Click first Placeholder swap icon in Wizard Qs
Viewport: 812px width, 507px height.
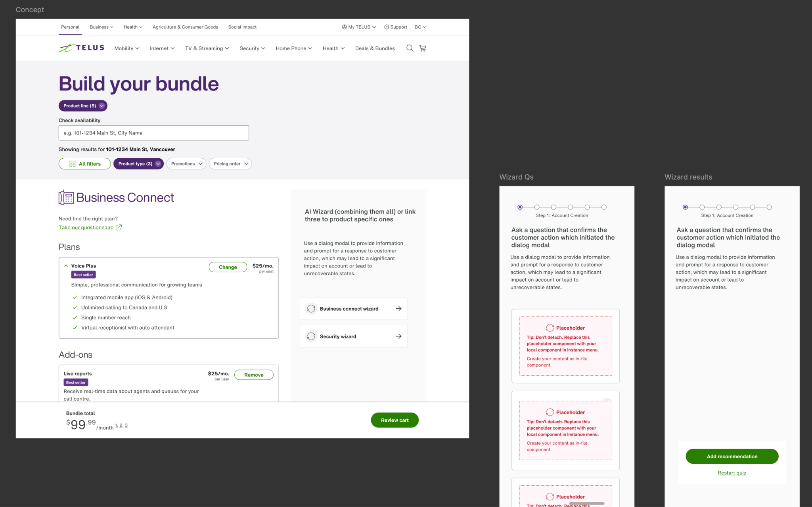[550, 328]
